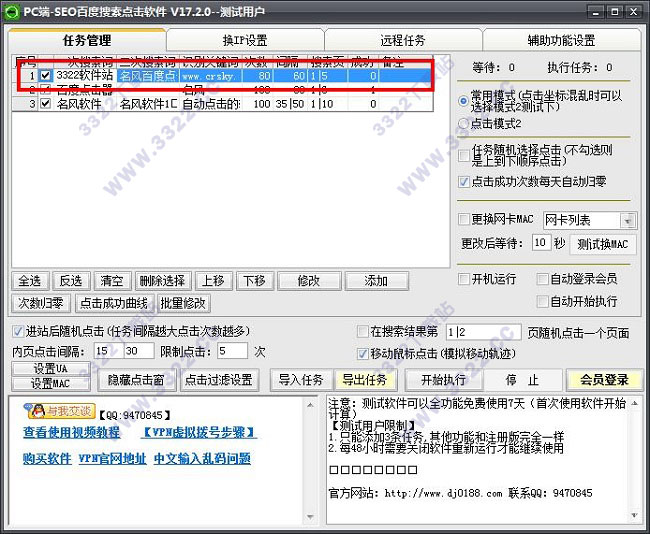650x534 pixels.
Task: Open 点击成功曲线 chart button
Action: [x=114, y=303]
